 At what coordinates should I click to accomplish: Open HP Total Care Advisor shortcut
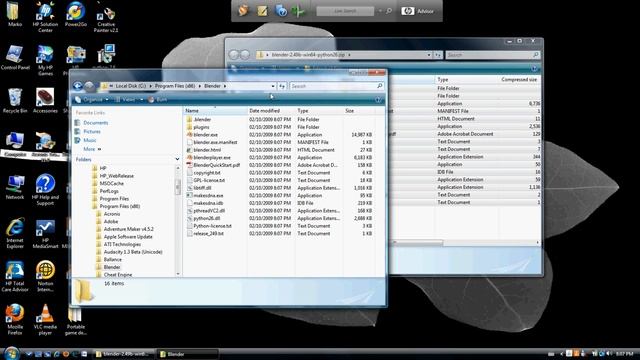click(15, 276)
